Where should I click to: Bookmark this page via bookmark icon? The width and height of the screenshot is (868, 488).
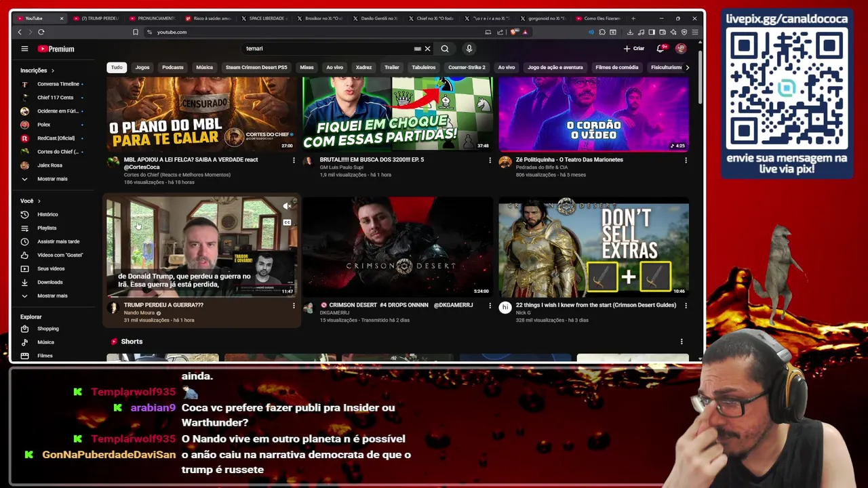click(x=136, y=32)
